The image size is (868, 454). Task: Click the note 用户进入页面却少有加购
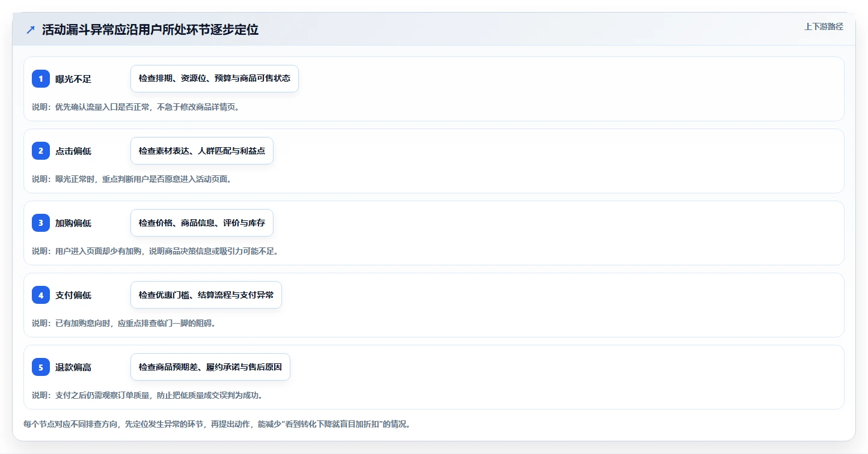99,251
